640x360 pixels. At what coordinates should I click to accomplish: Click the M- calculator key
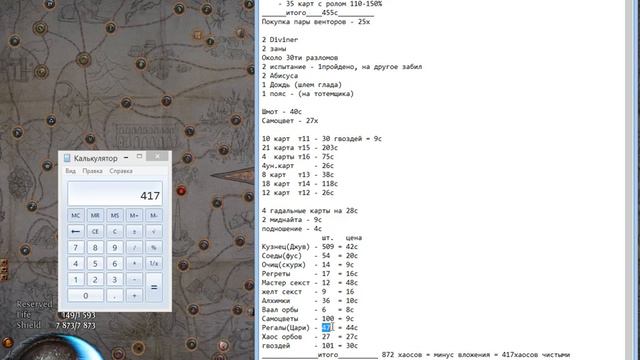[154, 215]
